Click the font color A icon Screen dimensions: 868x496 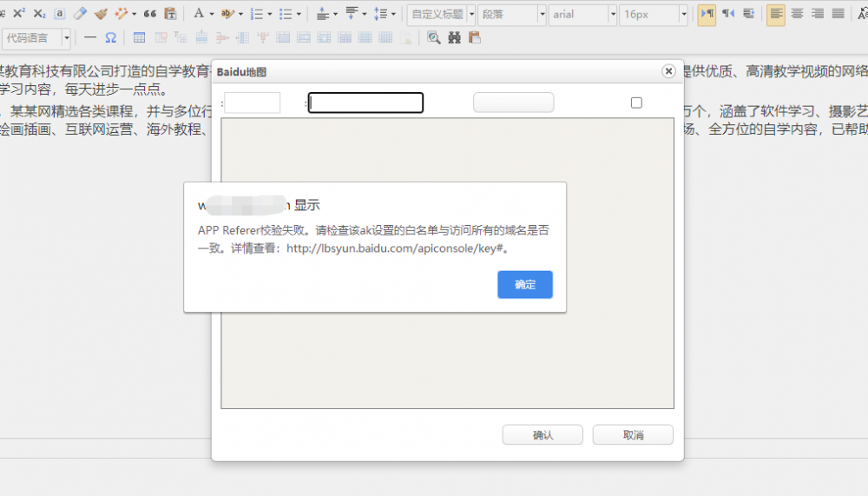[199, 13]
